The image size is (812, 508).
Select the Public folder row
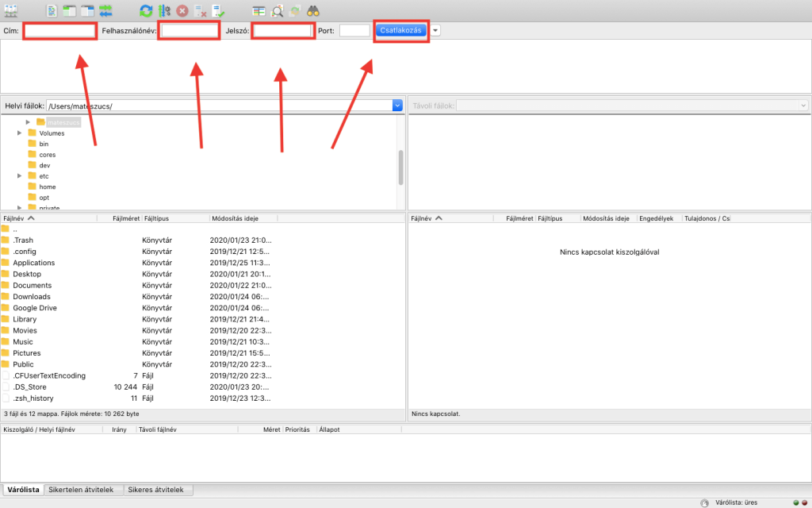[203, 364]
